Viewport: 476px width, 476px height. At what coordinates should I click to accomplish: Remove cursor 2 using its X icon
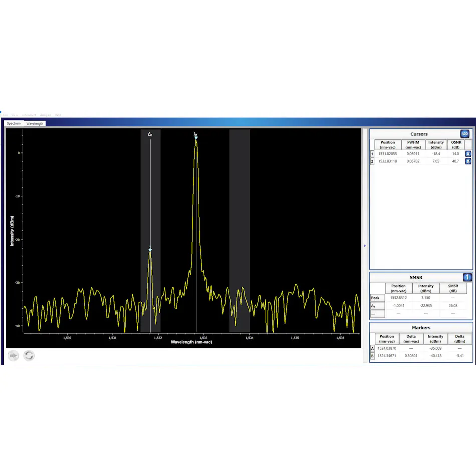pos(467,161)
